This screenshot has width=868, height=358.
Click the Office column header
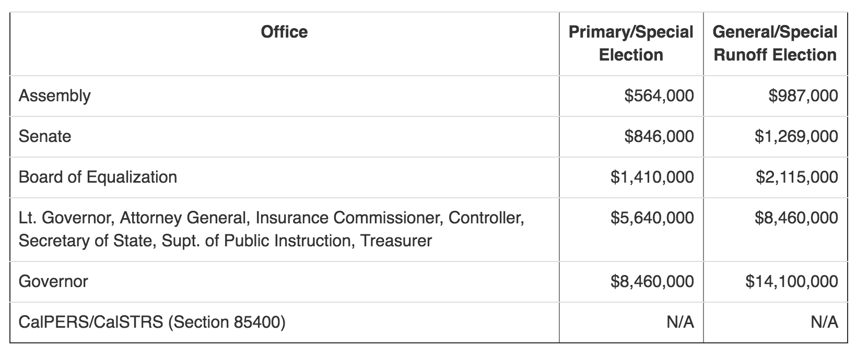coord(284,32)
